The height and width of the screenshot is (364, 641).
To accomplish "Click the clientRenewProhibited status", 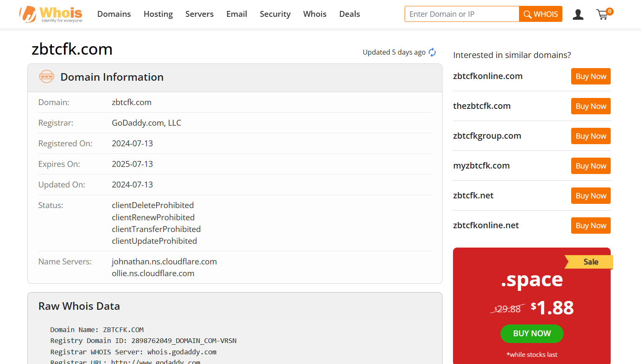I will 153,217.
